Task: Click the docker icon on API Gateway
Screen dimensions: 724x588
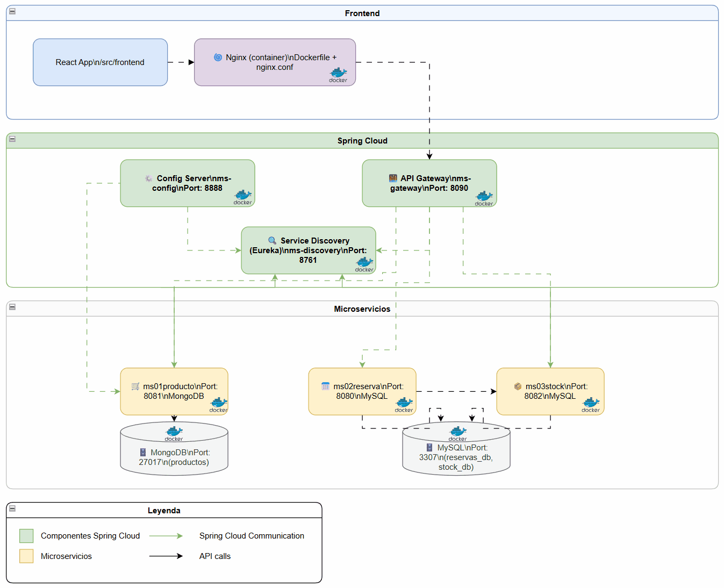Action: point(484,198)
